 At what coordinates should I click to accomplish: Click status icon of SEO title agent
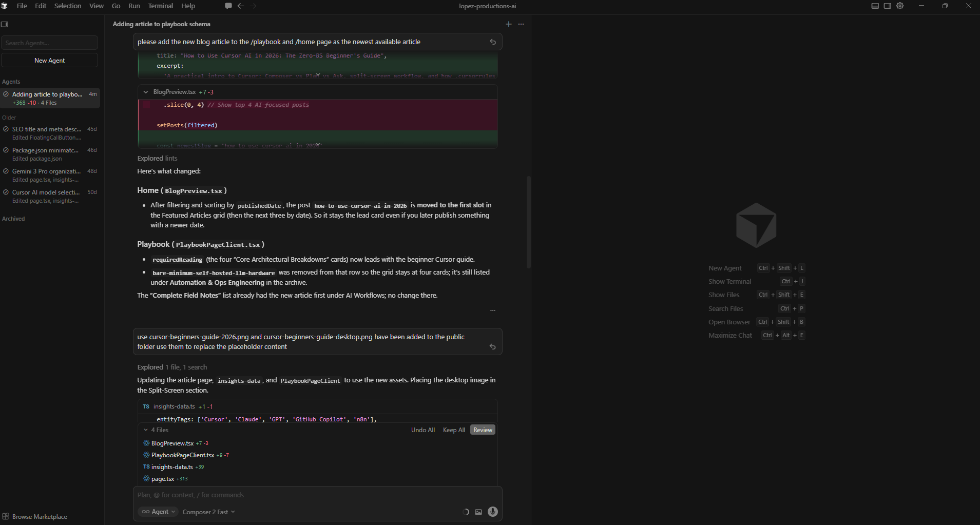[x=6, y=129]
